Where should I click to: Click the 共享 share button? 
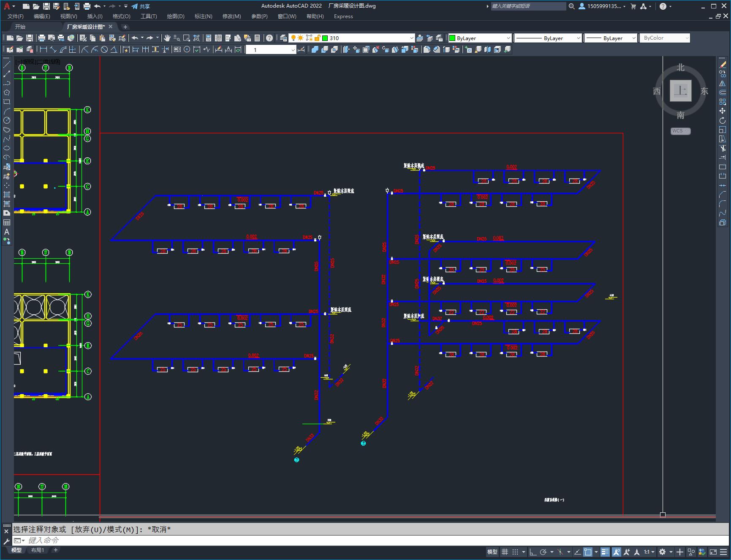point(141,6)
